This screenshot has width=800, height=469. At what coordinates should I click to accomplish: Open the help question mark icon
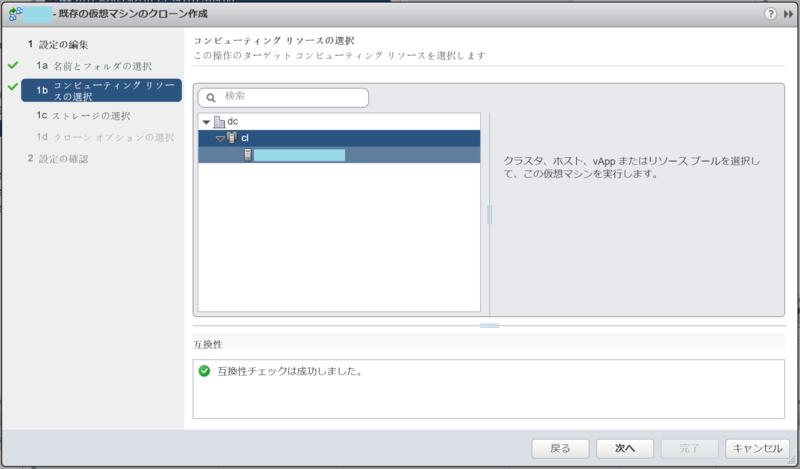pyautogui.click(x=770, y=14)
